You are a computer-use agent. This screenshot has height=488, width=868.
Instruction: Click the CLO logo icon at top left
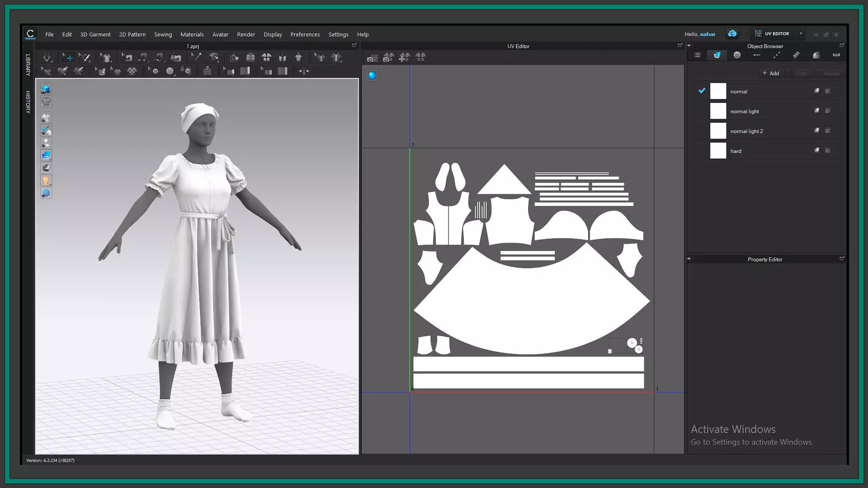click(x=30, y=33)
